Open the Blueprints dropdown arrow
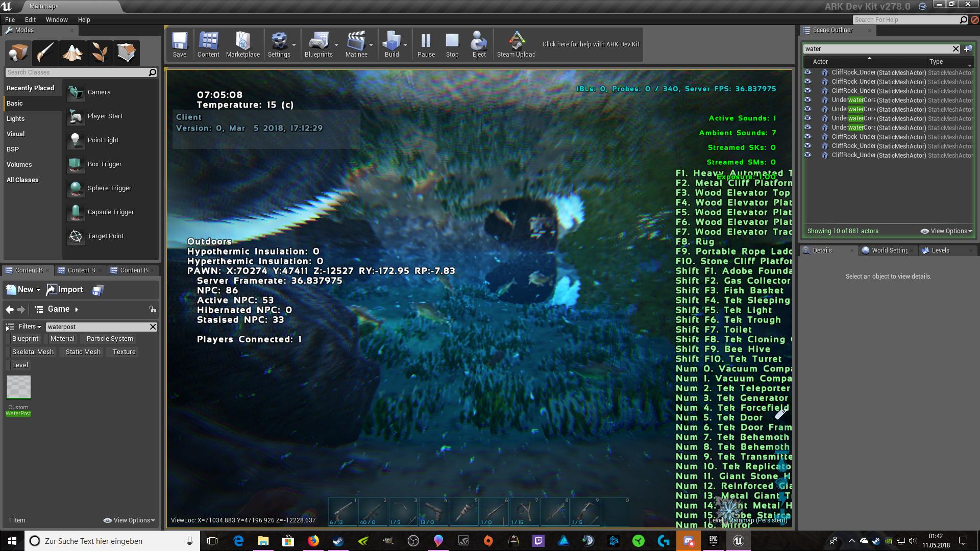This screenshot has height=551, width=980. coord(336,45)
